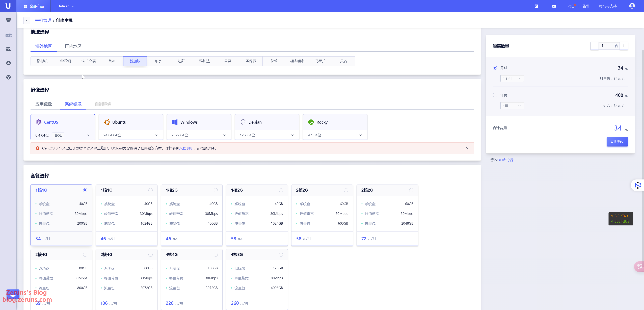The image size is (644, 310).
Task: Open the search icon in top bar
Action: (536, 6)
